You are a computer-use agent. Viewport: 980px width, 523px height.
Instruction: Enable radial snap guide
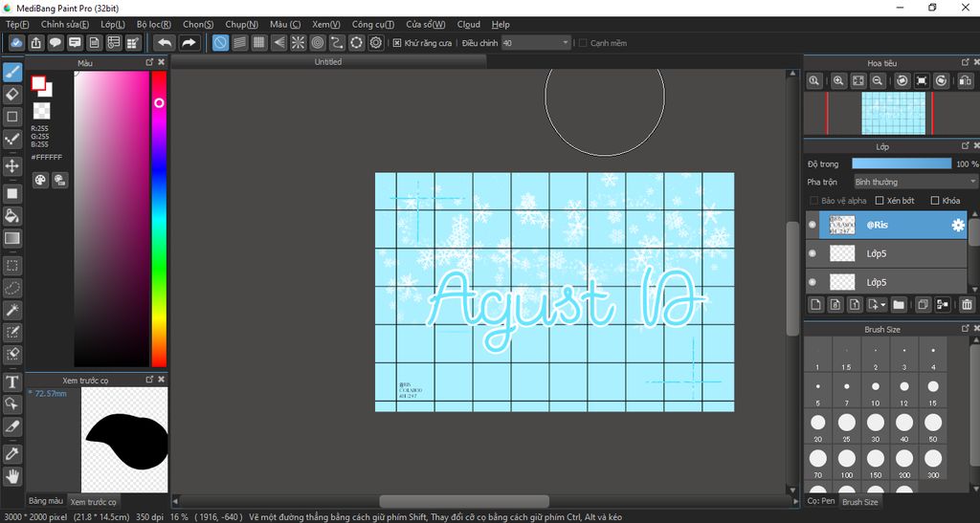(x=299, y=42)
